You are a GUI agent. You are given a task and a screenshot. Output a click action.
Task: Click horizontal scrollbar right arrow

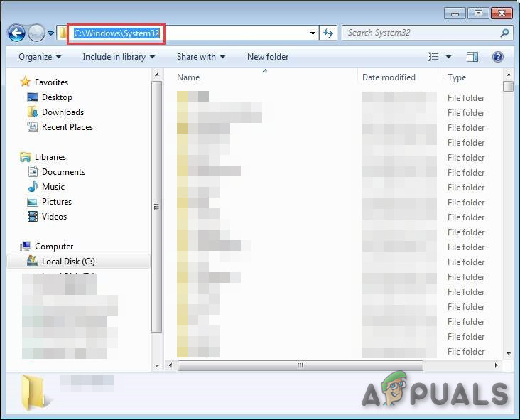tap(496, 365)
